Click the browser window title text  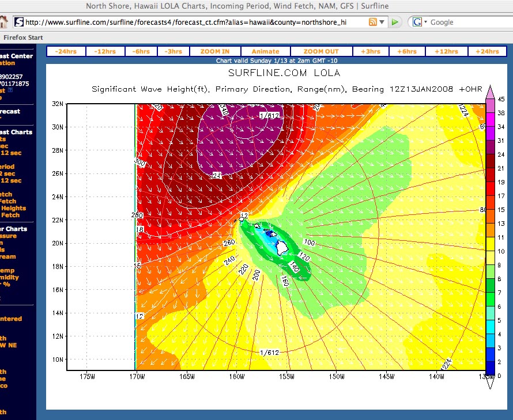(x=237, y=6)
